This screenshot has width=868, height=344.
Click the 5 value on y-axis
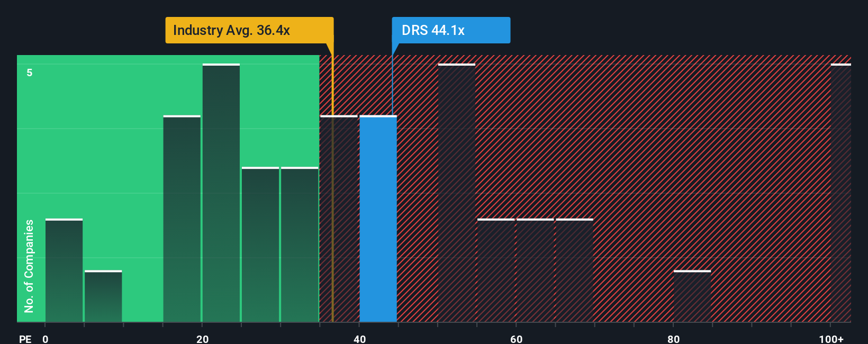pos(30,73)
